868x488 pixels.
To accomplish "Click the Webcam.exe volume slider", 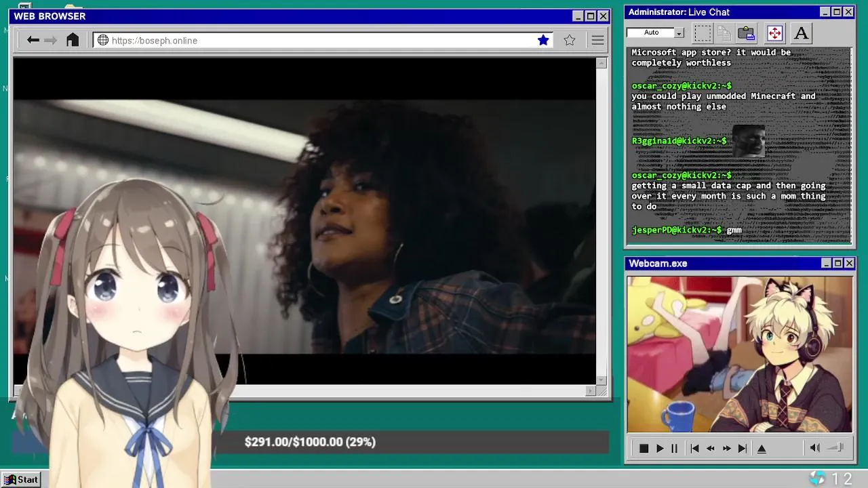I will click(836, 447).
